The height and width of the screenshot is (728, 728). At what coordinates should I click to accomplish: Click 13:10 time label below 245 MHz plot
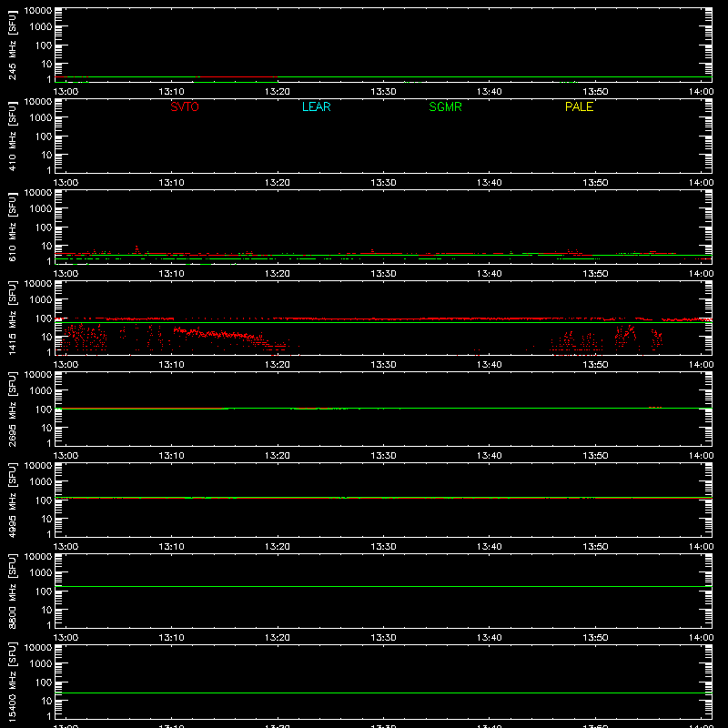171,92
